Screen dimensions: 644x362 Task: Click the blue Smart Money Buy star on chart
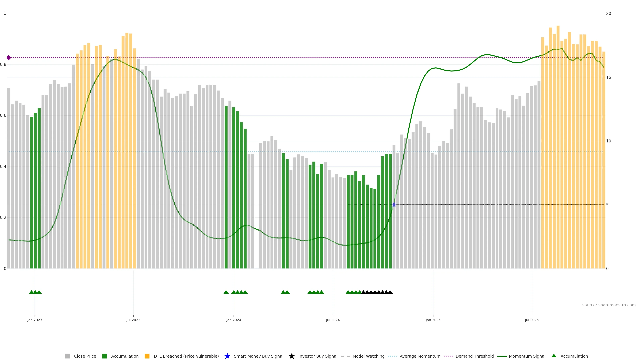coord(394,205)
